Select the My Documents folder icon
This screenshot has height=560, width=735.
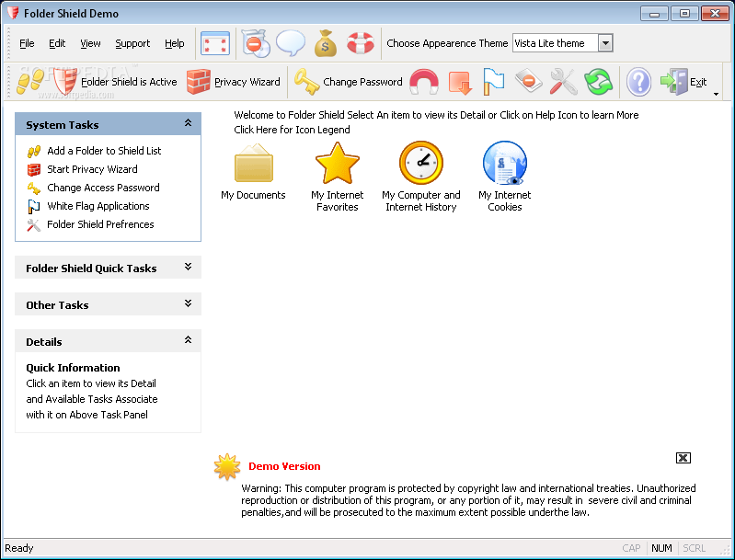pos(254,163)
